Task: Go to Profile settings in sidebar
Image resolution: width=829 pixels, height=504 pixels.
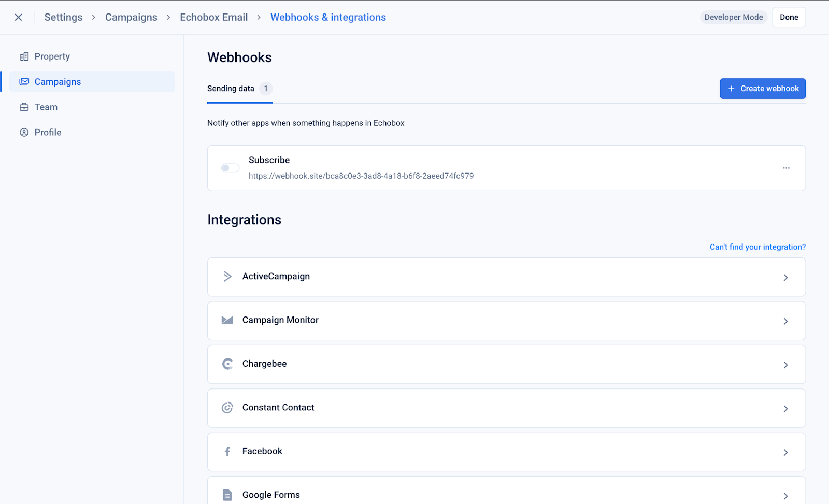Action: (48, 133)
